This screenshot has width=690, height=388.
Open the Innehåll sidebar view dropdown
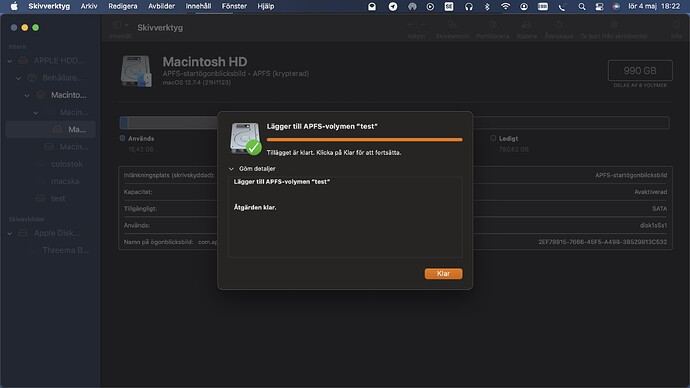pos(120,26)
